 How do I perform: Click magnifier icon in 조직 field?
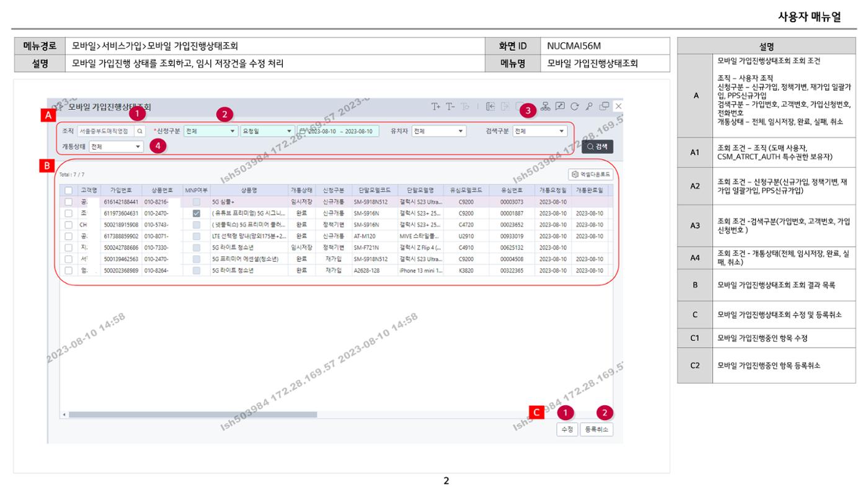(x=140, y=131)
